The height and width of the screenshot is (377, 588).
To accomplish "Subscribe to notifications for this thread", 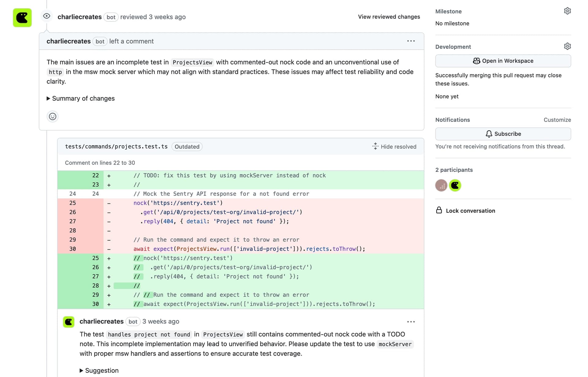I will 503,134.
